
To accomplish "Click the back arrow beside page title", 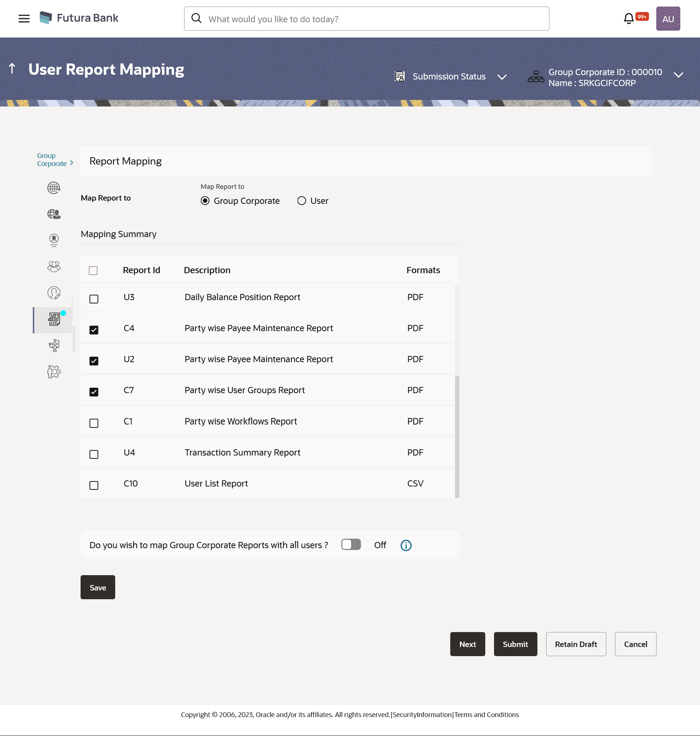I will click(x=12, y=69).
